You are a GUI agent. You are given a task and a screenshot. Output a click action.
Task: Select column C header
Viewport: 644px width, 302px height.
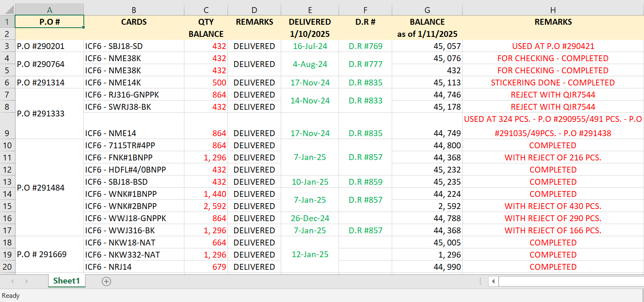[x=206, y=10]
